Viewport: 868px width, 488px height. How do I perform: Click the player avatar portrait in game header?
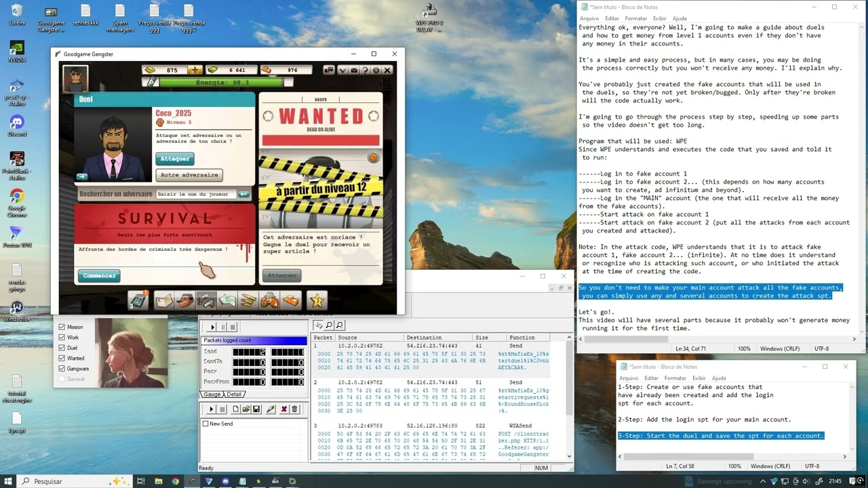(x=75, y=78)
